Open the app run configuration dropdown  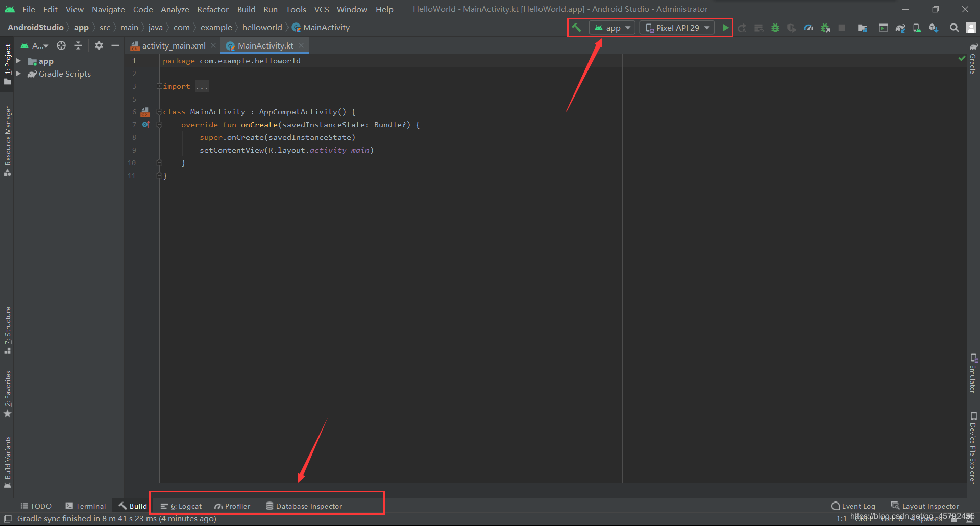tap(612, 28)
